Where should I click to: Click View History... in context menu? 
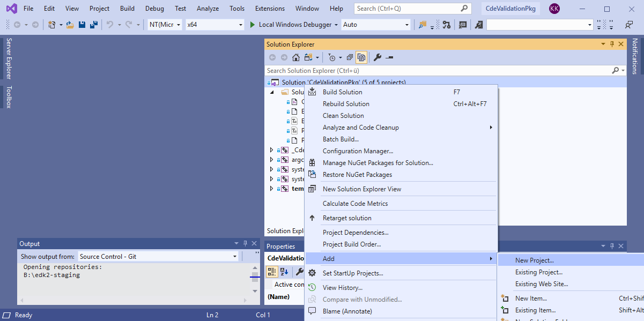click(401, 287)
